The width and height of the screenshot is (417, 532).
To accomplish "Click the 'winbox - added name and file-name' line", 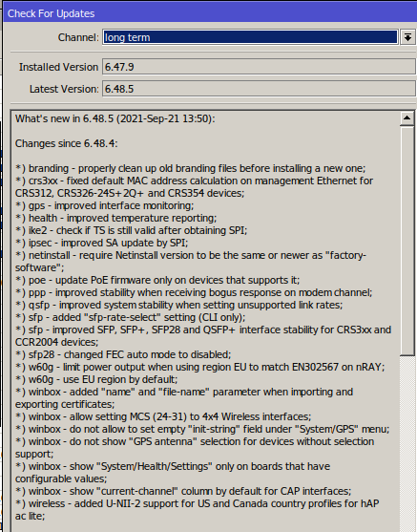I will (x=184, y=398).
